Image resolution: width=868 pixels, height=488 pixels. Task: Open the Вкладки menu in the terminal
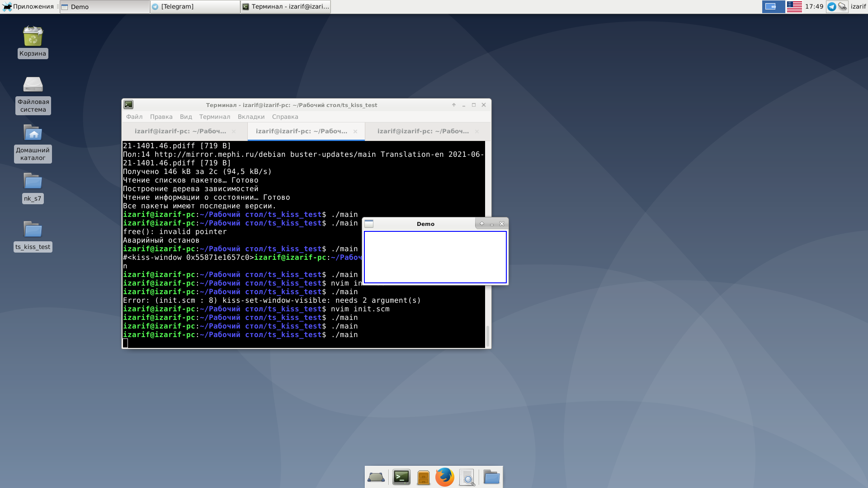pyautogui.click(x=251, y=117)
